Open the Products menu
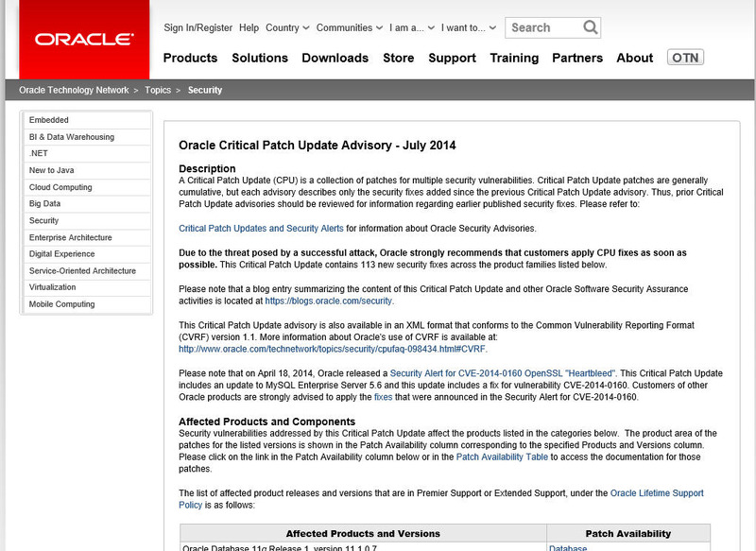The width and height of the screenshot is (756, 551). 190,58
